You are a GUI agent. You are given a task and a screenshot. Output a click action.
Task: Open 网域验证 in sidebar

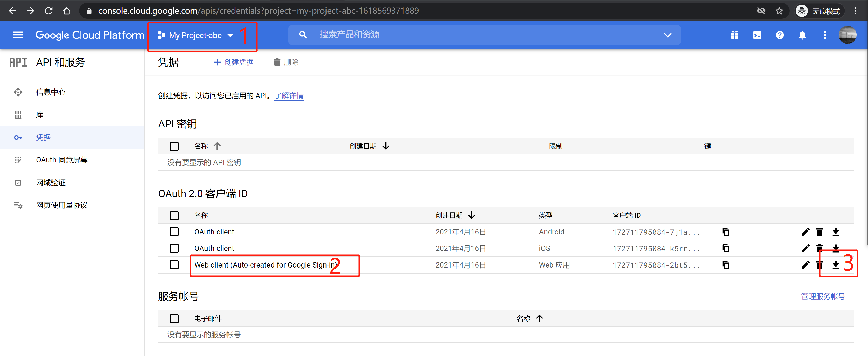[72, 183]
